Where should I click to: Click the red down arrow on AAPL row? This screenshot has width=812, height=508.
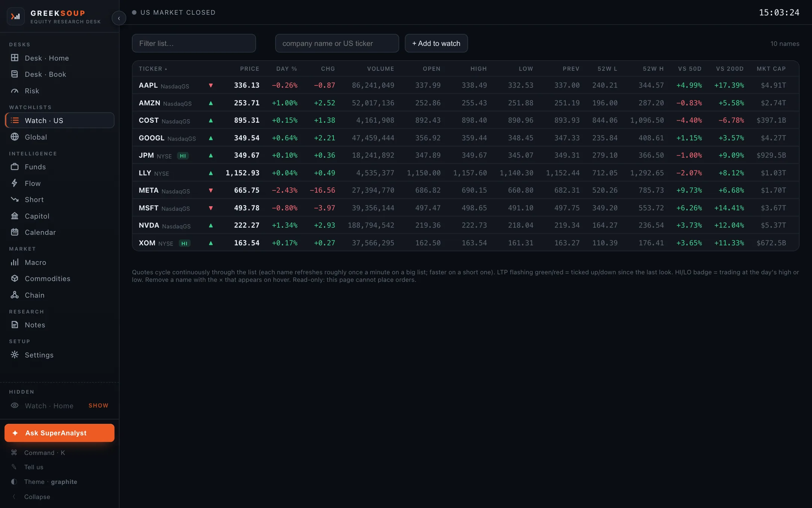[x=211, y=85]
